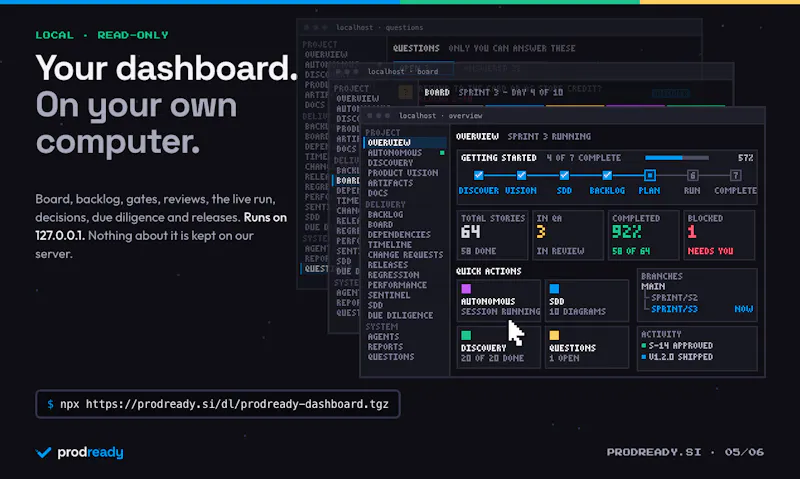Open Change Requests in the sidebar
The width and height of the screenshot is (800, 479).
coord(405,255)
